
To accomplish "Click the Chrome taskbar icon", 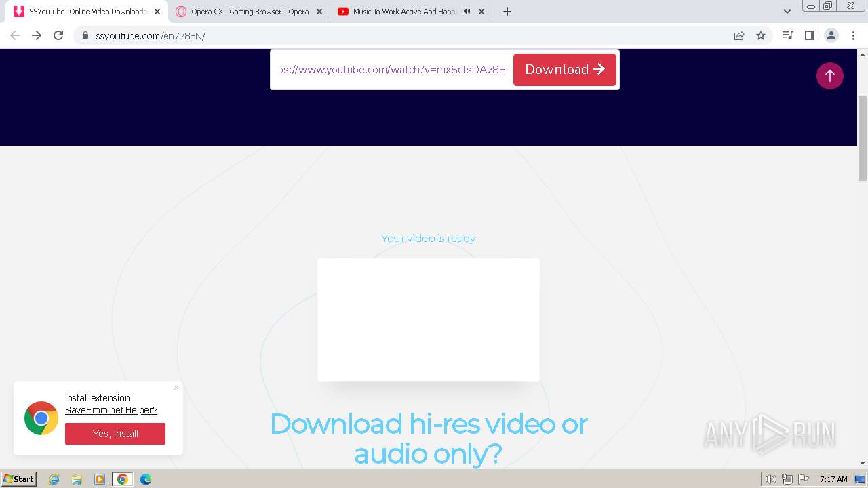I will 123,479.
